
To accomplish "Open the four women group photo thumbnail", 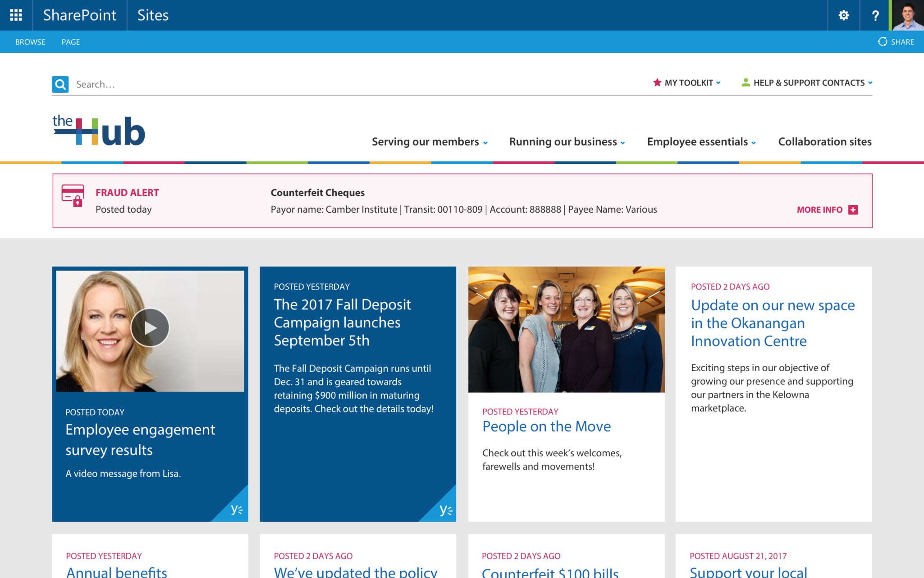I will click(566, 329).
